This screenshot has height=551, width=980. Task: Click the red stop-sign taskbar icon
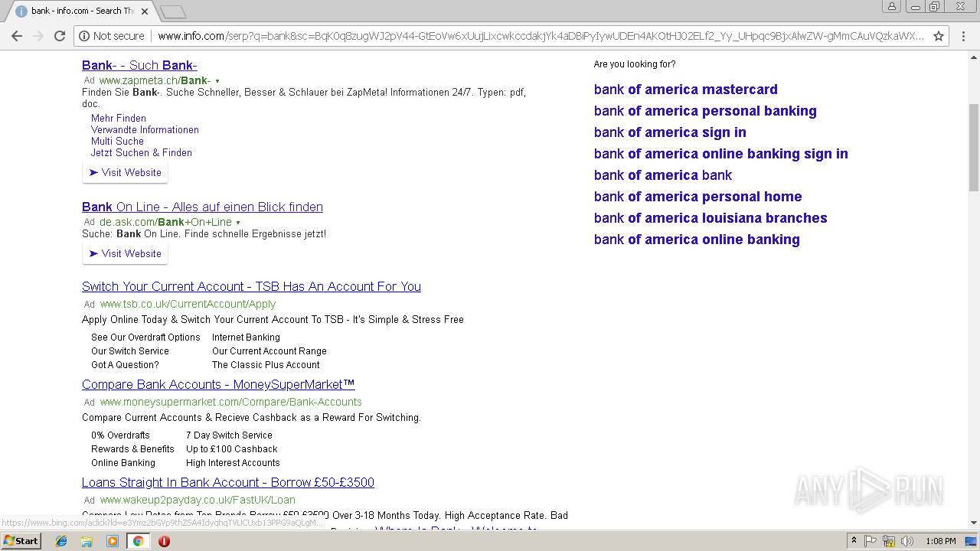tap(164, 541)
